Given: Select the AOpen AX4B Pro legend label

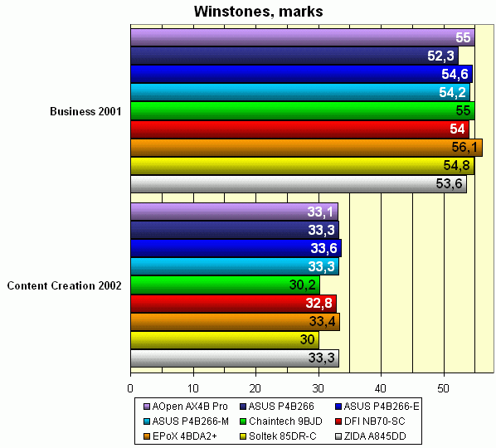Looking at the screenshot, I should (190, 407).
